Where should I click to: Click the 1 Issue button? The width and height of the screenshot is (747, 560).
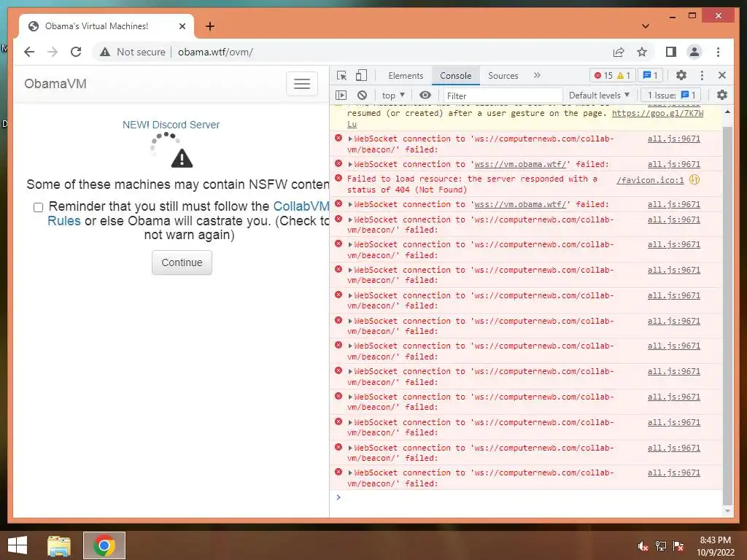click(672, 96)
